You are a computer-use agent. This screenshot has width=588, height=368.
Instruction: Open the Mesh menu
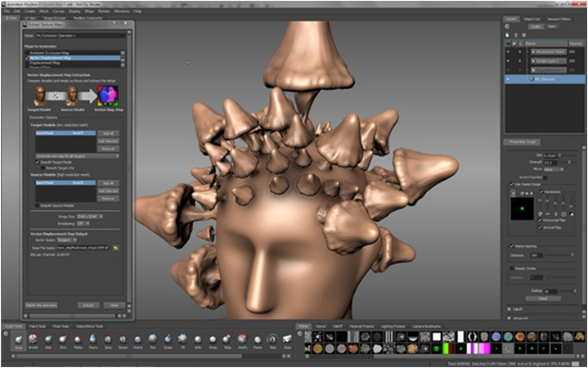click(x=44, y=11)
